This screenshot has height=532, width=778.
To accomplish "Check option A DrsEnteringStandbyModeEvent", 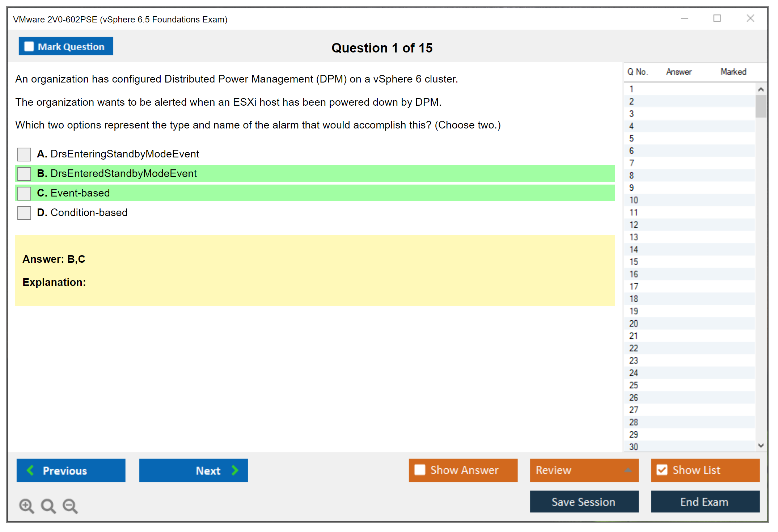I will click(24, 154).
